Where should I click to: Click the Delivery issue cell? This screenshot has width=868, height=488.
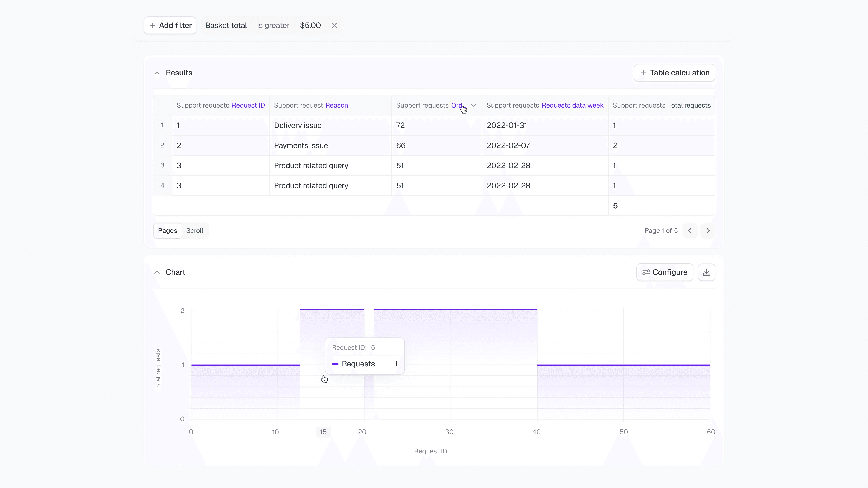(330, 125)
